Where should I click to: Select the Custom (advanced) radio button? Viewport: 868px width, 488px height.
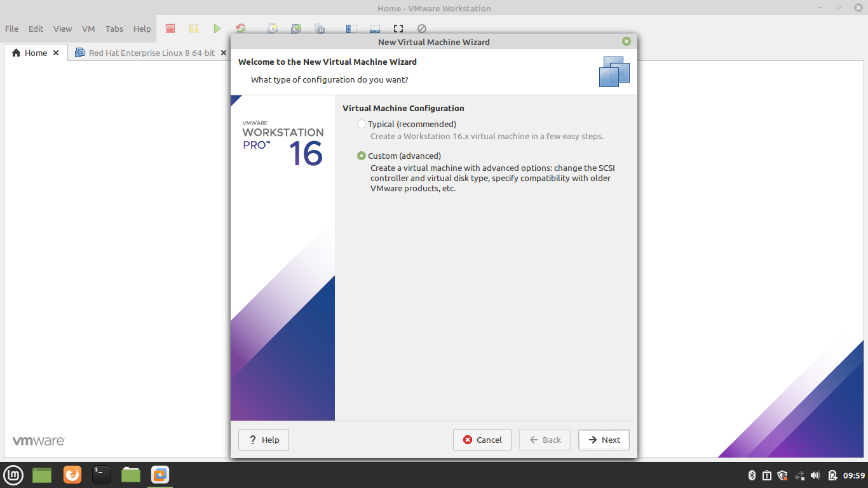point(362,156)
